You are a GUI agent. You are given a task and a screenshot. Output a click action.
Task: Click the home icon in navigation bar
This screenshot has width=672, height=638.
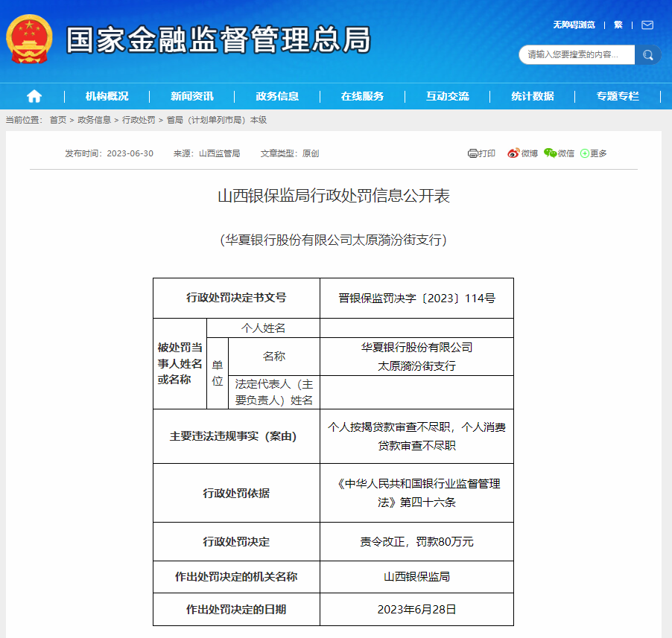pos(34,96)
